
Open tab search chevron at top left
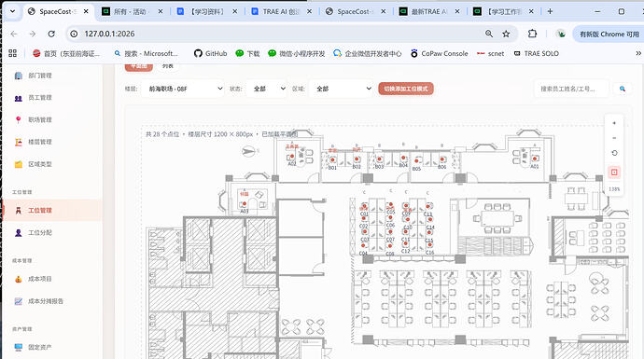[x=12, y=11]
